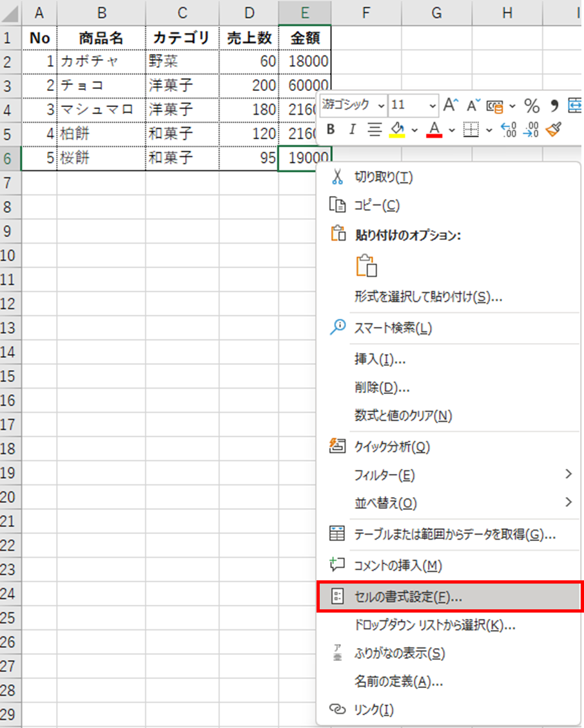
Task: Select cell B3 containing チョコ
Action: click(101, 86)
